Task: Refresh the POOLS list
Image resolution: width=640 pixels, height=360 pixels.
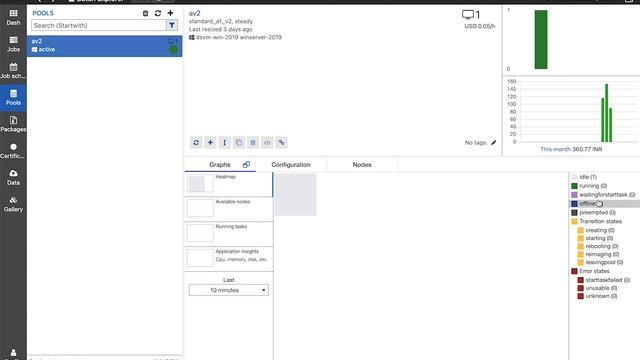Action: [x=158, y=13]
